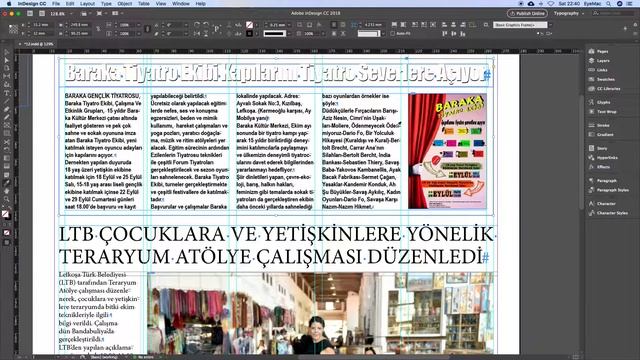Select the Direct Selection tool
The width and height of the screenshot is (640, 360).
point(7,60)
